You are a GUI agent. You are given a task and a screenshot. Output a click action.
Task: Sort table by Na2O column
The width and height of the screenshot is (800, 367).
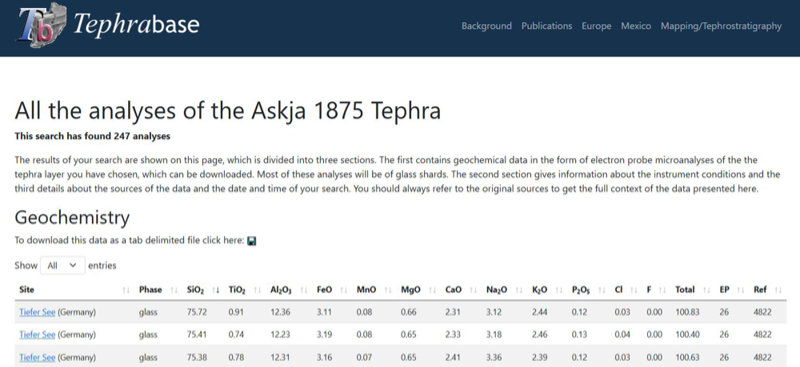505,289
